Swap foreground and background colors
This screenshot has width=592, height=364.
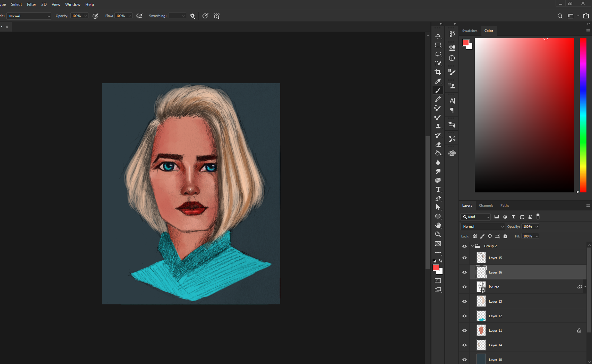pyautogui.click(x=440, y=261)
